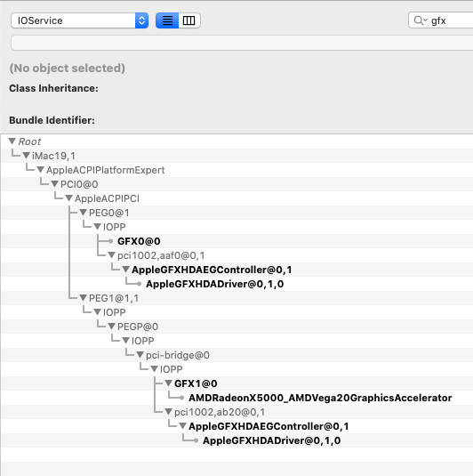This screenshot has height=476, width=473.
Task: Collapse the Root disclosure triangle
Action: pyautogui.click(x=12, y=141)
